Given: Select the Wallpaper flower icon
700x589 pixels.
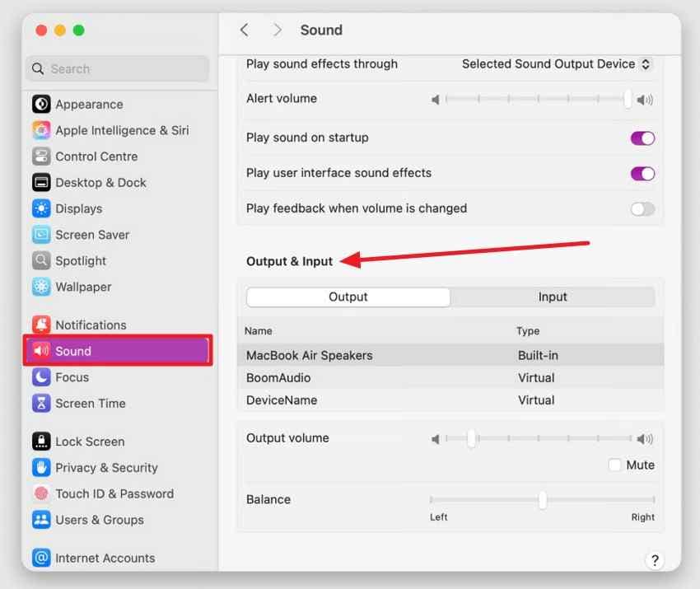Looking at the screenshot, I should point(41,287).
